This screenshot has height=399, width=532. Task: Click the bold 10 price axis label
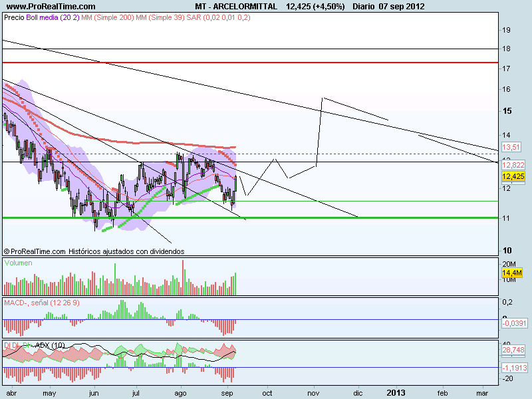point(507,251)
